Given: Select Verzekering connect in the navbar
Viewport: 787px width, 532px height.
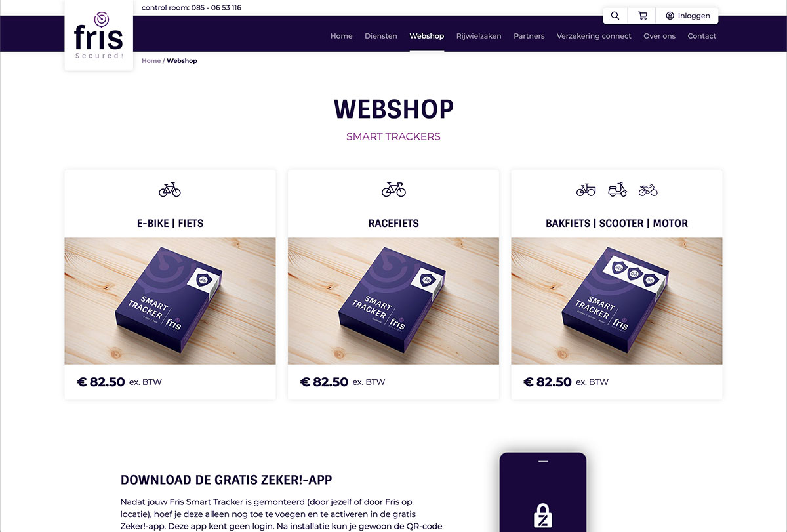Looking at the screenshot, I should [x=594, y=36].
